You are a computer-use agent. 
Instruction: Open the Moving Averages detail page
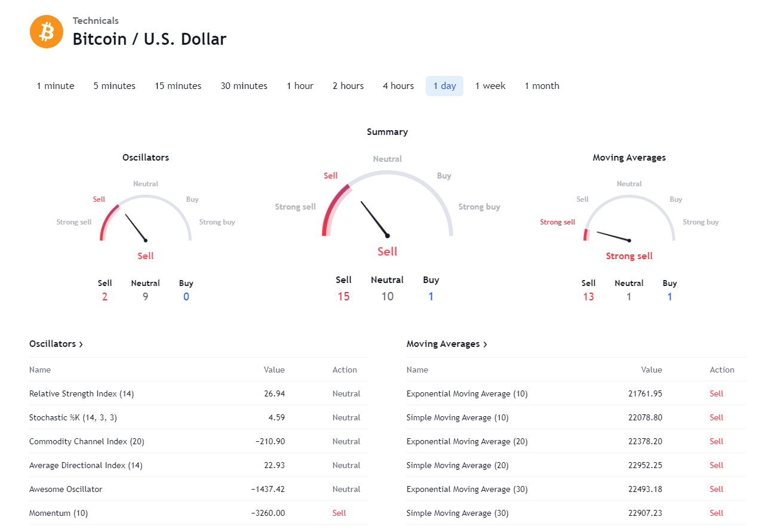(442, 343)
